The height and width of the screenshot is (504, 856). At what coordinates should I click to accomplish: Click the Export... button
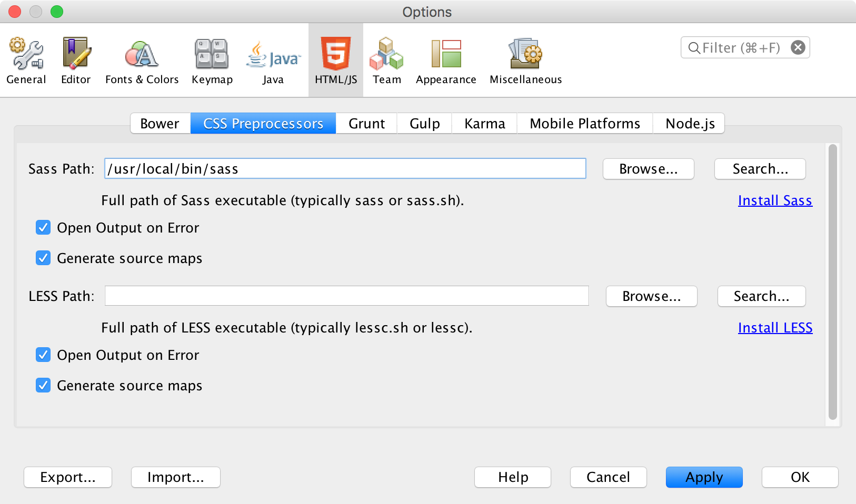tap(68, 477)
